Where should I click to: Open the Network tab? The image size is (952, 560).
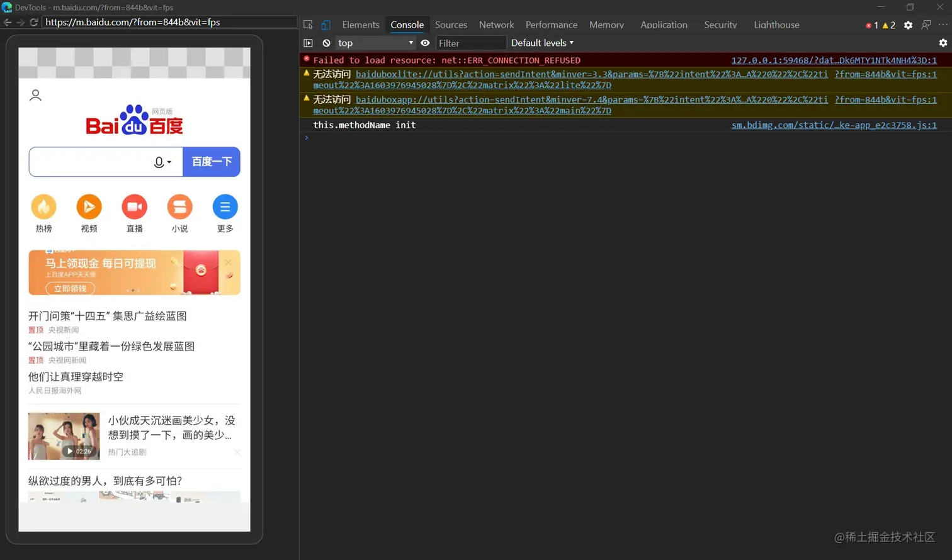(496, 25)
